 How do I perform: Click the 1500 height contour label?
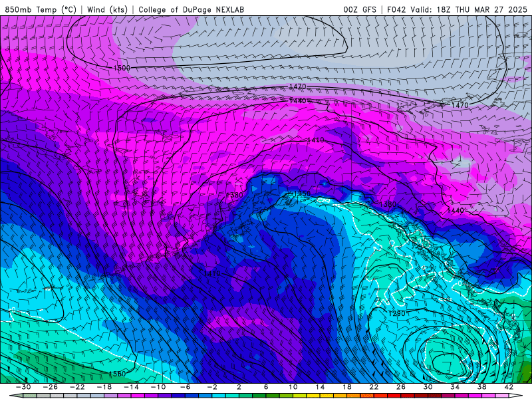[x=122, y=68]
